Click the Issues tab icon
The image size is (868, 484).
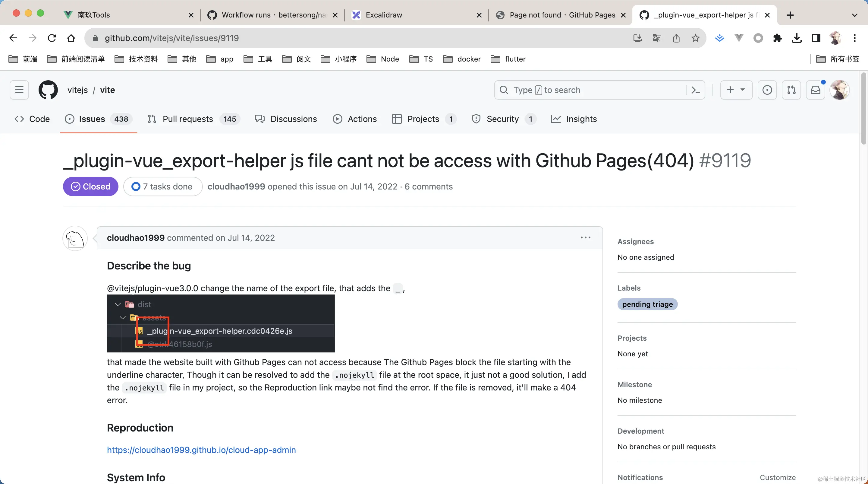(x=69, y=119)
